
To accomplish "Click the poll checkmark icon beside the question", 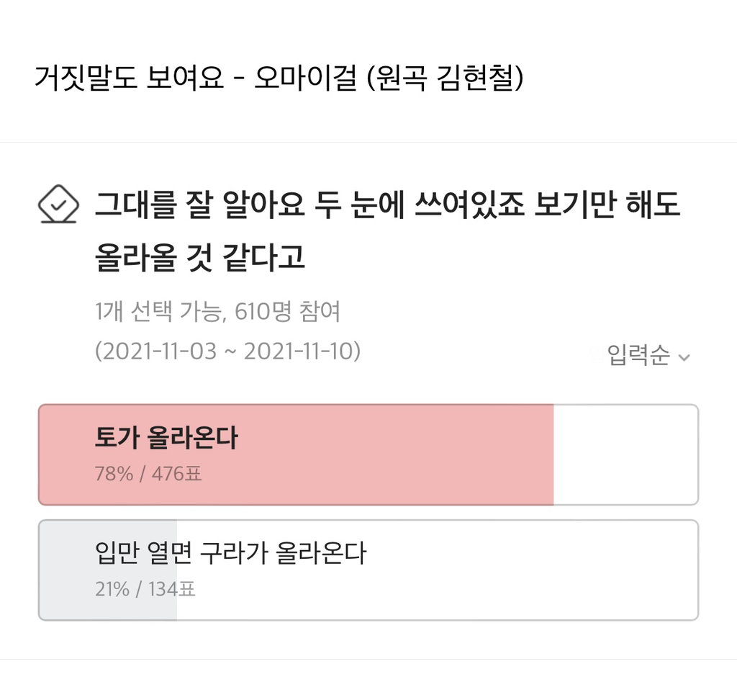I will 58,205.
